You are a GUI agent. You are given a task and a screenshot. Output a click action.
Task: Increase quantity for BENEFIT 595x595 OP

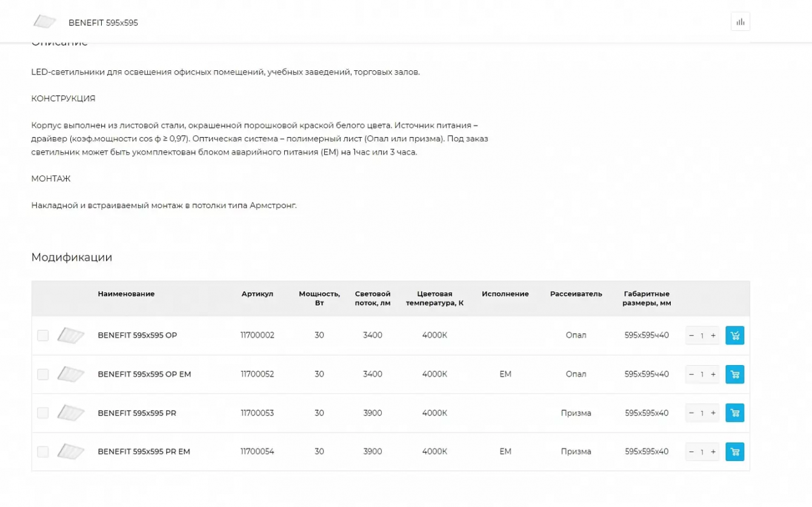tap(713, 335)
